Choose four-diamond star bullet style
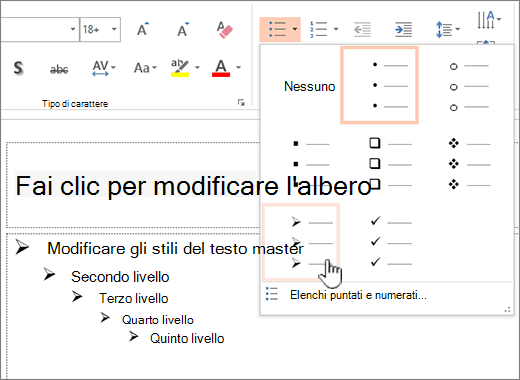This screenshot has width=520, height=380. pos(468,163)
